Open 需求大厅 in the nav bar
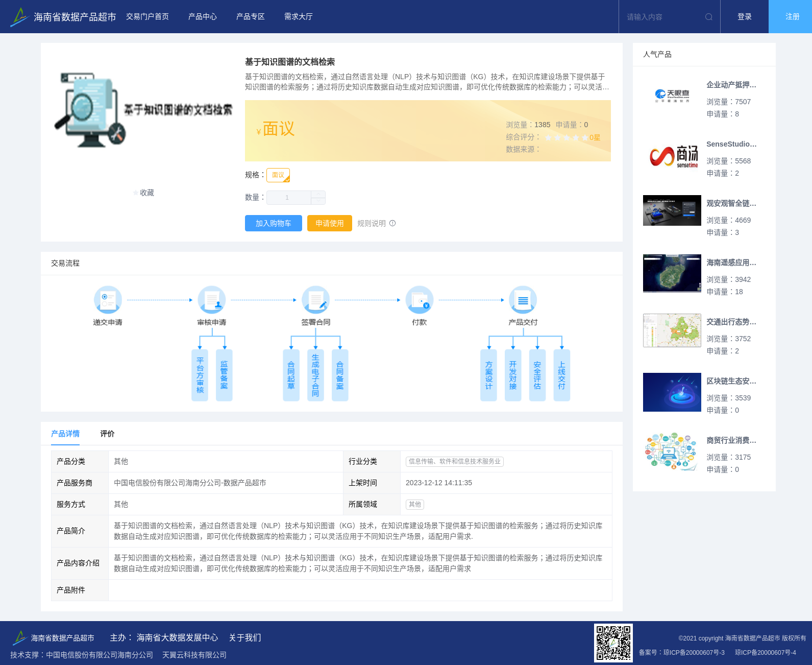Image resolution: width=812 pixels, height=665 pixels. pos(299,17)
